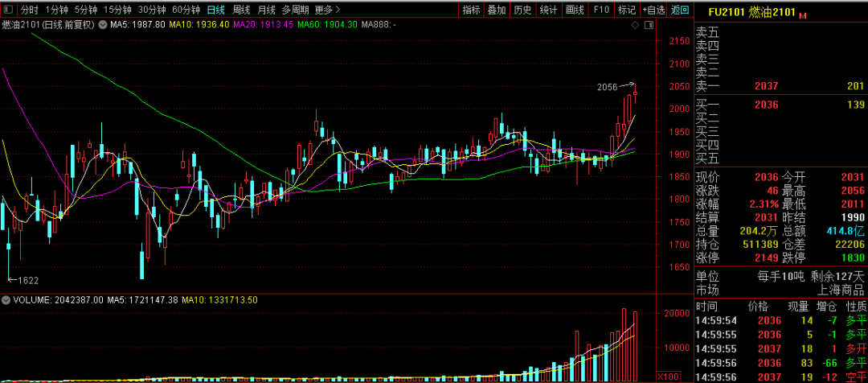This screenshot has height=383, width=868.
Task: Click the 买一 price 2036
Action: click(766, 105)
